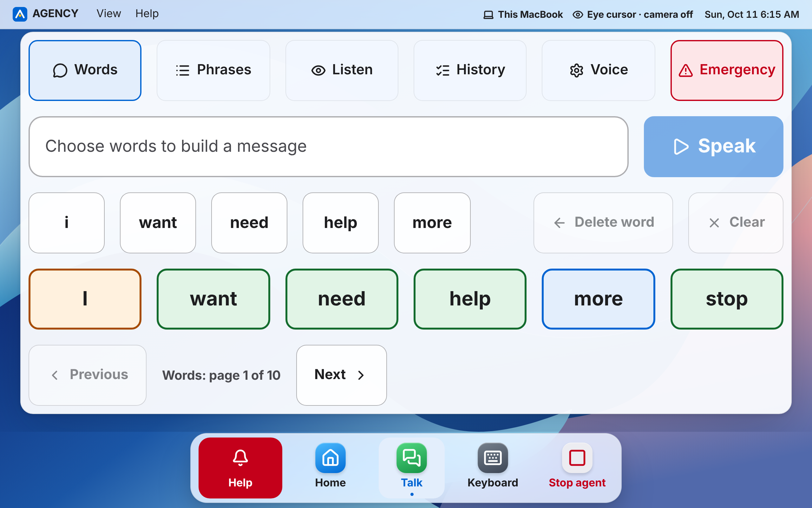The image size is (812, 508).
Task: Open the History tab
Action: click(x=470, y=70)
